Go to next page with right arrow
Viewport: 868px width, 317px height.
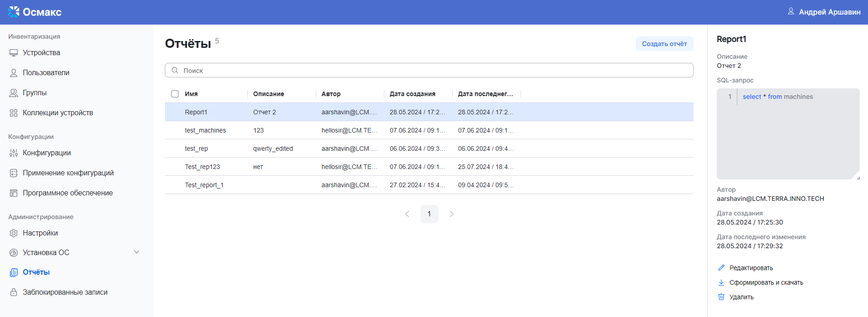[452, 214]
